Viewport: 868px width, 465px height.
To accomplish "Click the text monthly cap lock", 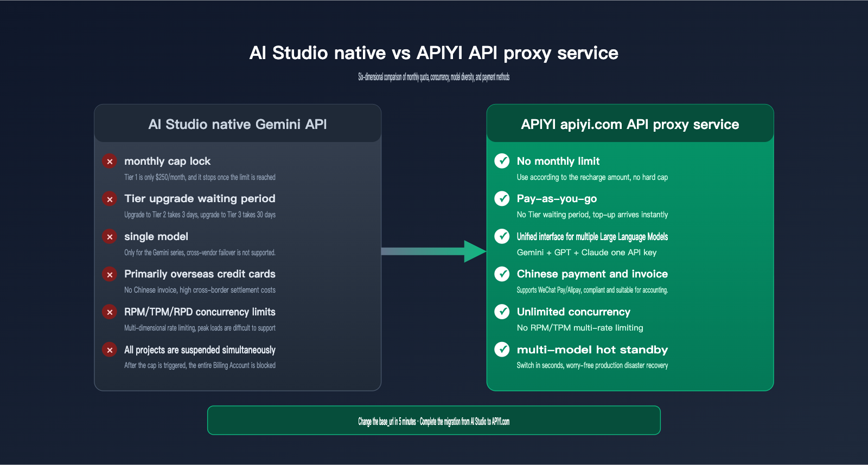I will pos(167,161).
